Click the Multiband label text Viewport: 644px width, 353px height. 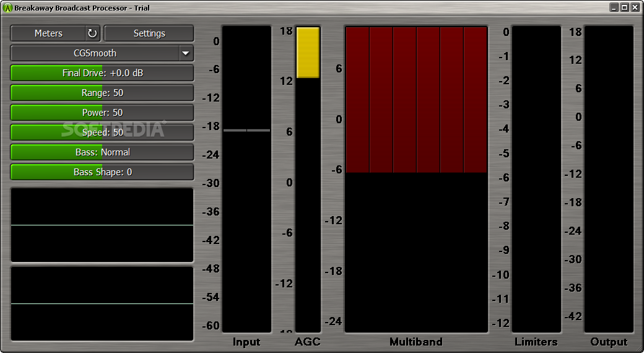416,341
